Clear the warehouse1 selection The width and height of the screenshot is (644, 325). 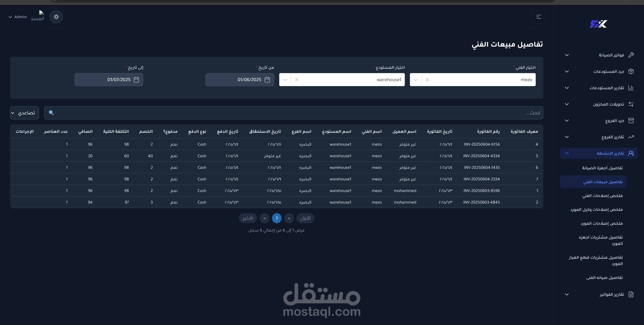(x=297, y=80)
